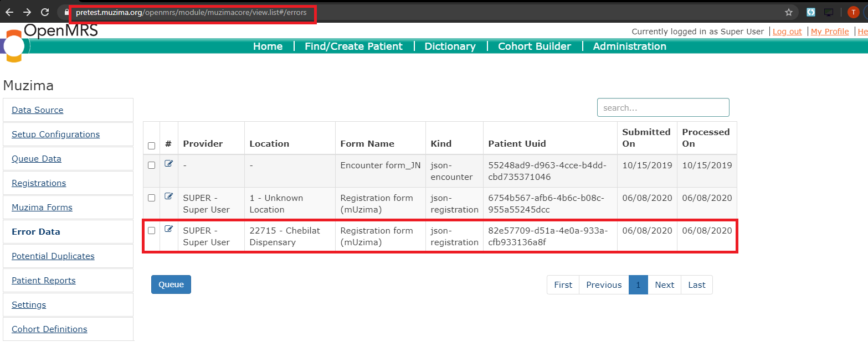Open Cohort Builder in the menu
868x352 pixels.
pyautogui.click(x=535, y=46)
